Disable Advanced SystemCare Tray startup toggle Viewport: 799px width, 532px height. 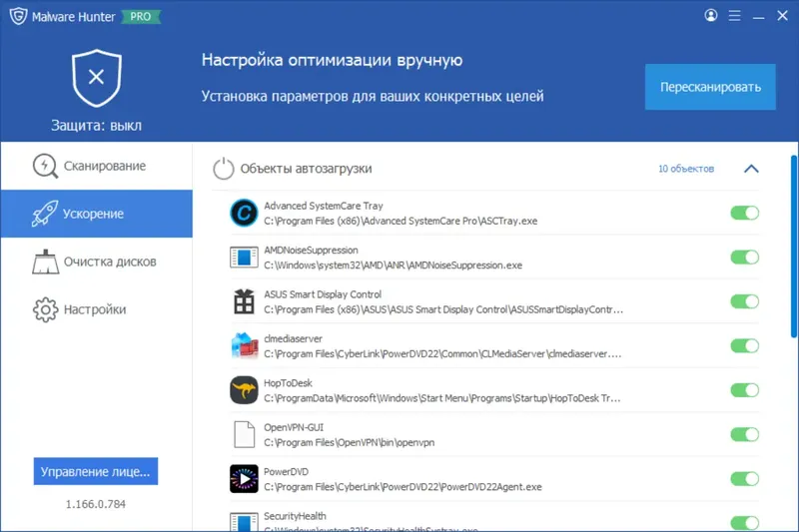coord(744,213)
